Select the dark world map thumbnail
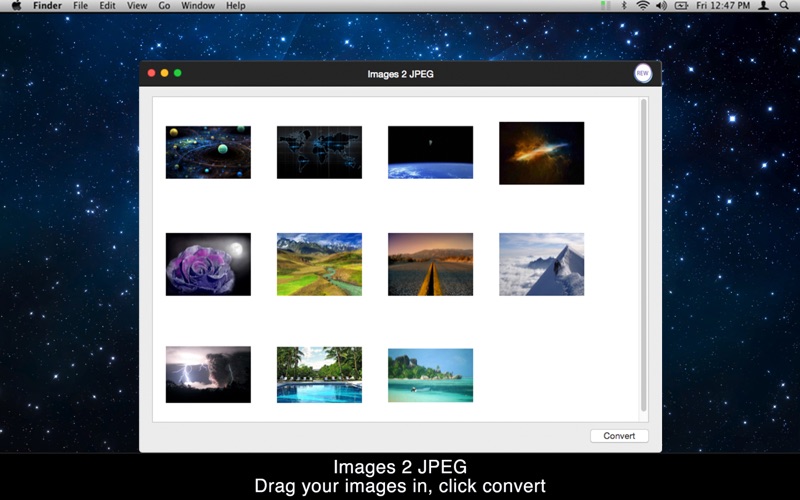800x500 pixels. pyautogui.click(x=319, y=153)
